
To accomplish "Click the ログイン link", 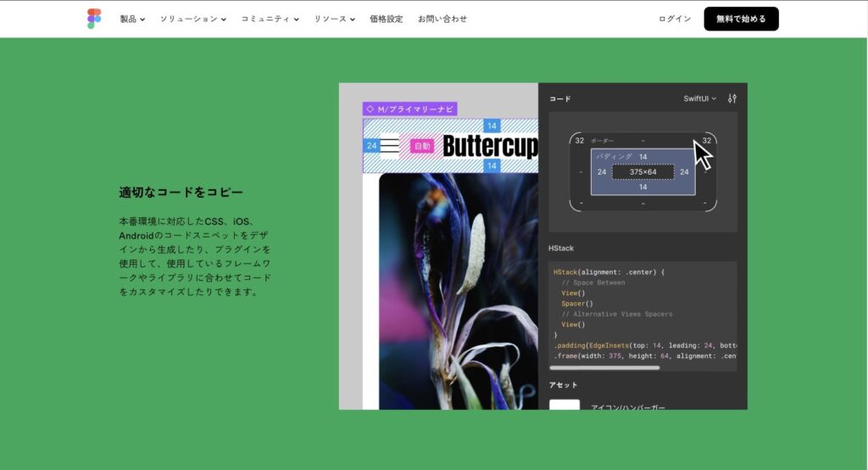I will pos(674,19).
